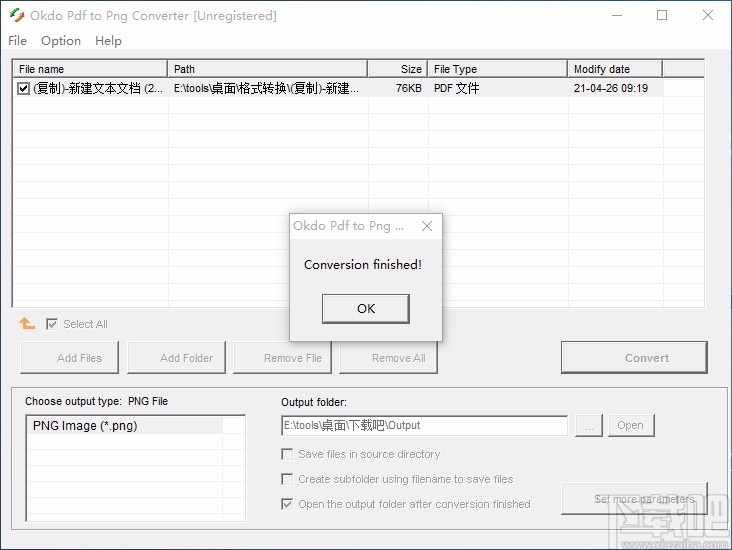Screen dimensions: 732x550
Task: Click the orange move-up arrow icon
Action: point(27,323)
